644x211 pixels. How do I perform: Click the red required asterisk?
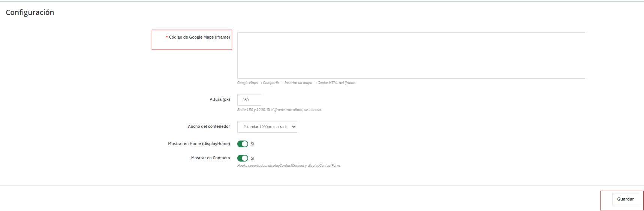pyautogui.click(x=167, y=37)
